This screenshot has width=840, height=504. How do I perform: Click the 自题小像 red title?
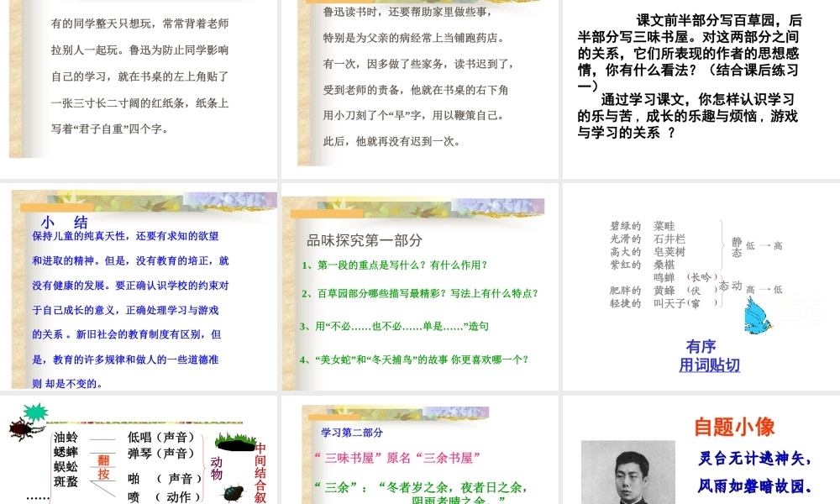(x=734, y=427)
